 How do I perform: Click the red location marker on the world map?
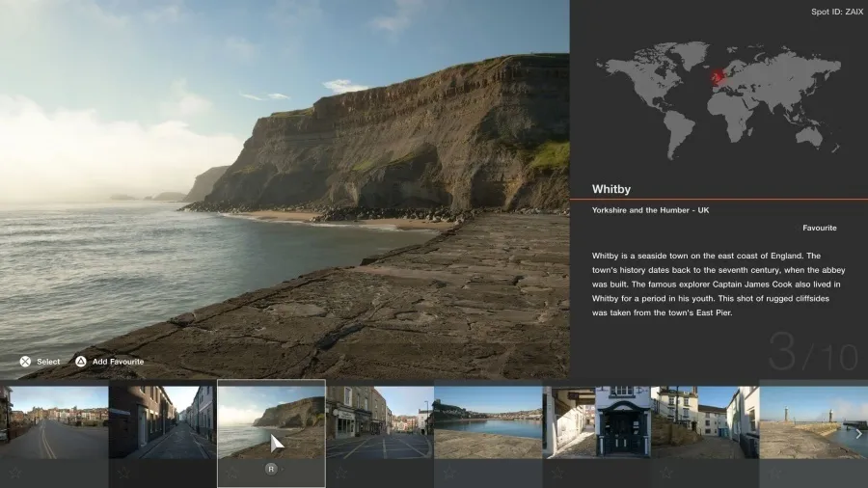click(717, 77)
